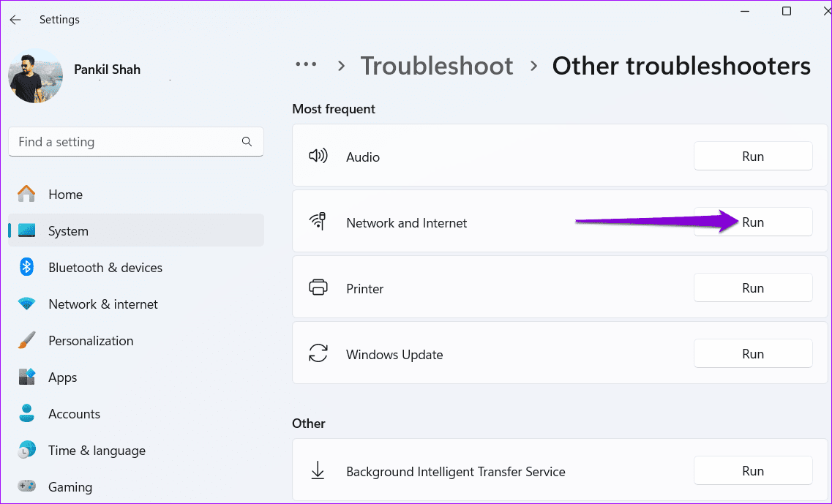Open Accounts settings
This screenshot has height=504, width=832.
point(136,414)
